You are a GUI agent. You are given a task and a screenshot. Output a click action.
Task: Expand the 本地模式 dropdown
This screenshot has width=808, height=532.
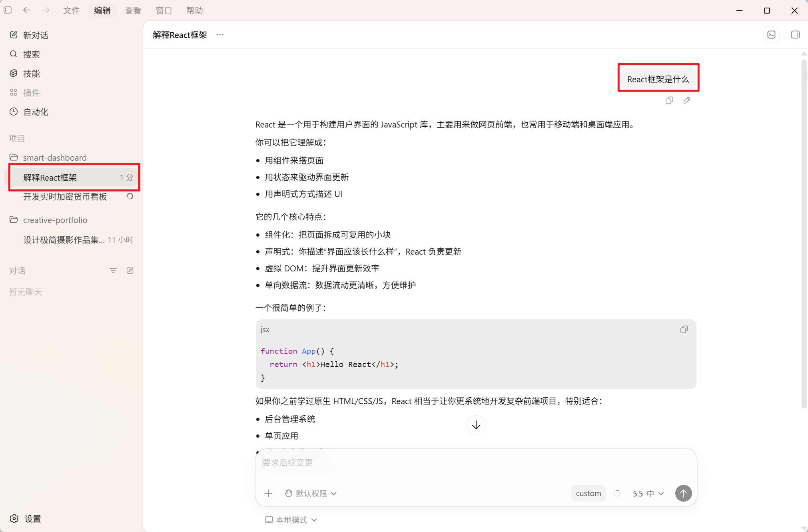pos(291,520)
